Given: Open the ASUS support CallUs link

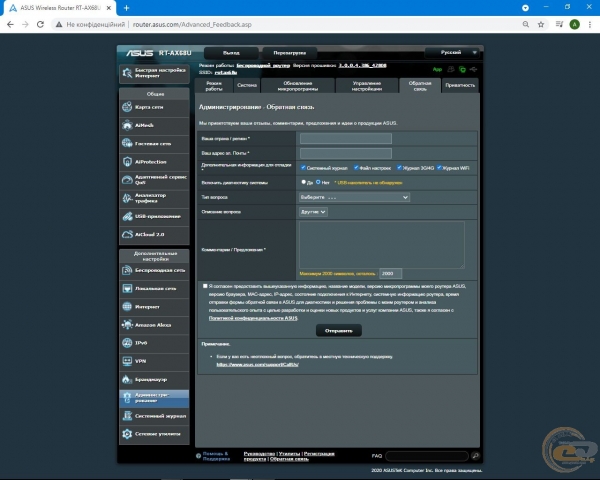Looking at the screenshot, I should [258, 364].
